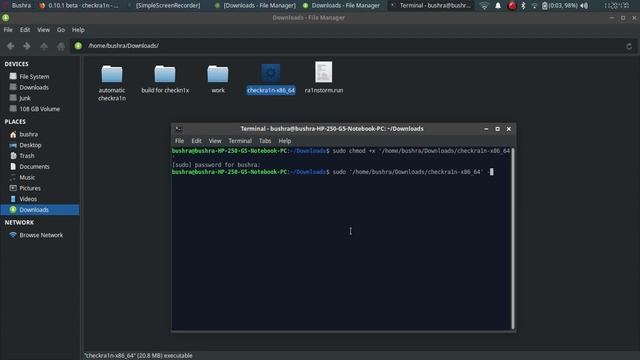Image resolution: width=640 pixels, height=360 pixels.
Task: Navigate to parent folder with up arrow
Action: coord(44,46)
